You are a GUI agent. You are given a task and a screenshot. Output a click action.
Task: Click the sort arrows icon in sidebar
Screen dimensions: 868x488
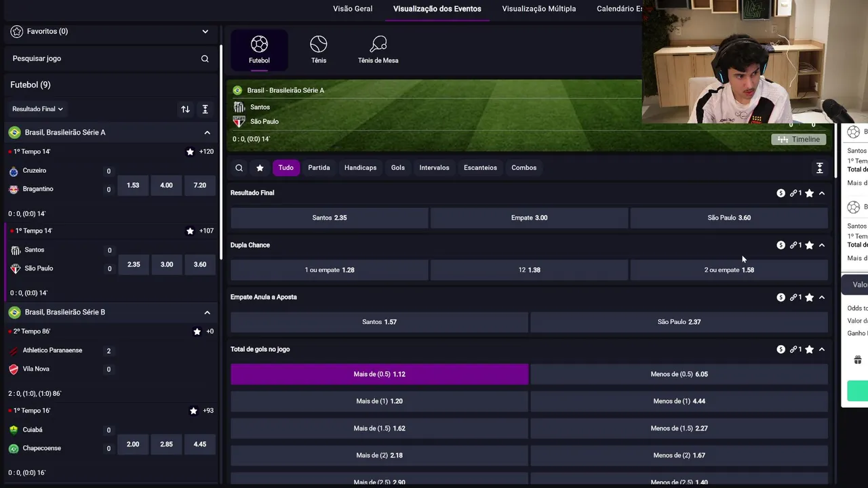(185, 109)
